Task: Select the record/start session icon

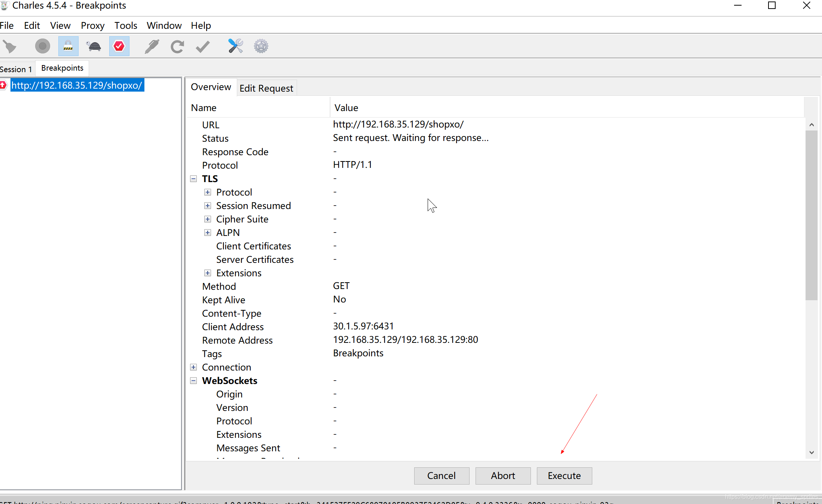Action: click(x=41, y=46)
